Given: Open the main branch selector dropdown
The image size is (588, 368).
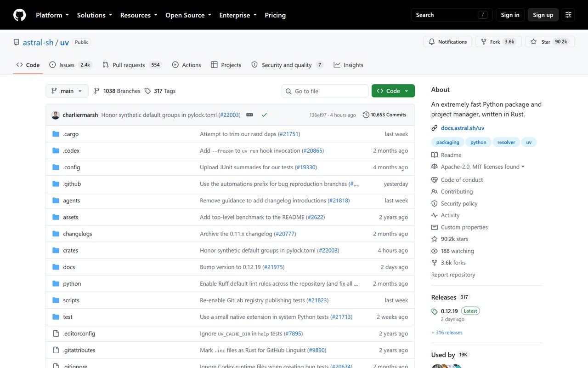Looking at the screenshot, I should tap(67, 91).
